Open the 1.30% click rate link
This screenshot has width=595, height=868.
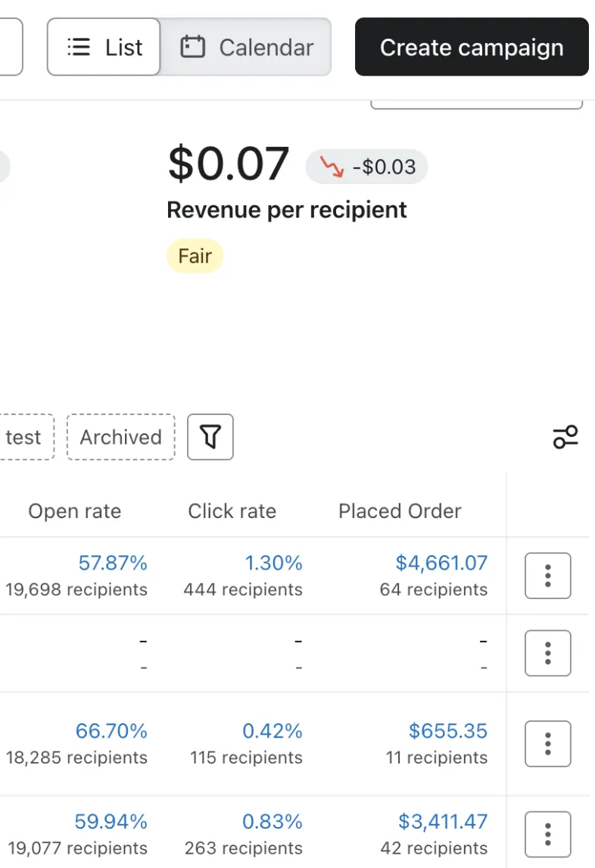pos(273,563)
